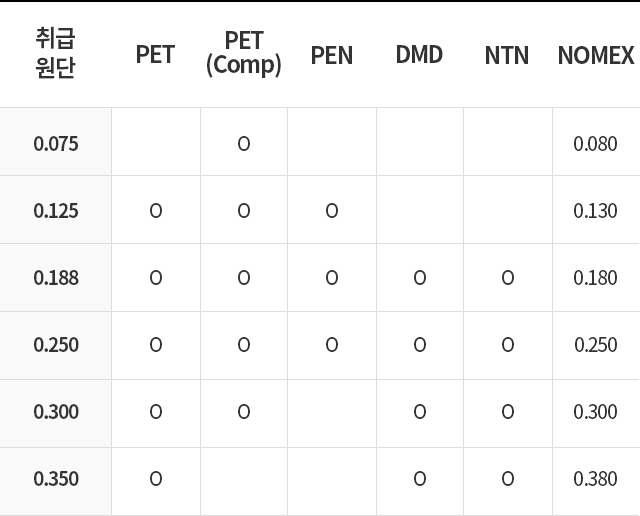The height and width of the screenshot is (516, 640).
Task: Click the NTN column header
Action: (507, 55)
